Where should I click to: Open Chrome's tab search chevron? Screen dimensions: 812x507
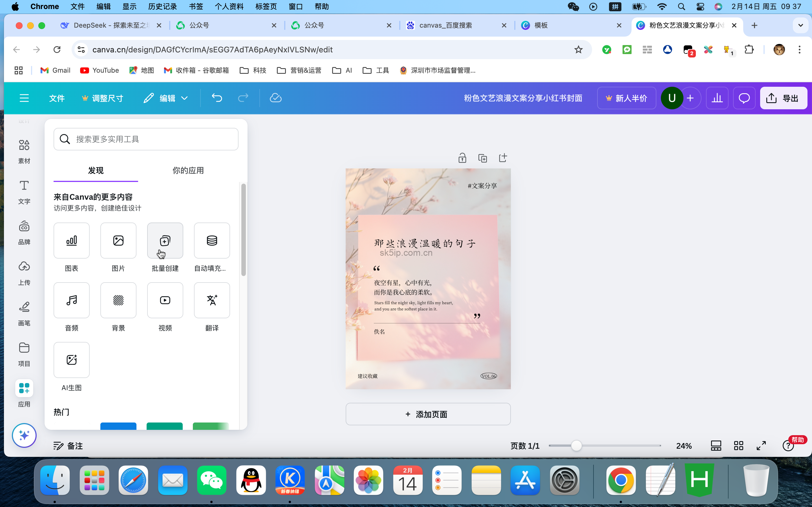click(801, 25)
